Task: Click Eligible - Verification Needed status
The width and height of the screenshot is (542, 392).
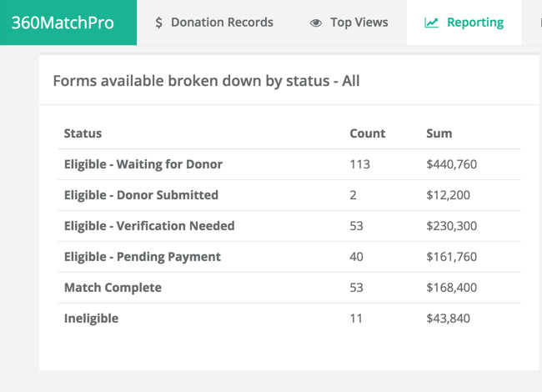Action: coord(149,226)
